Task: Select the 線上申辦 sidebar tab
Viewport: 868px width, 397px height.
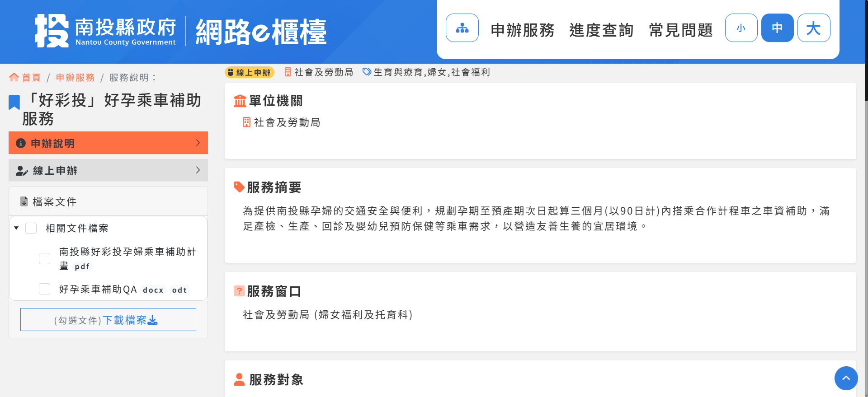Action: tap(108, 170)
